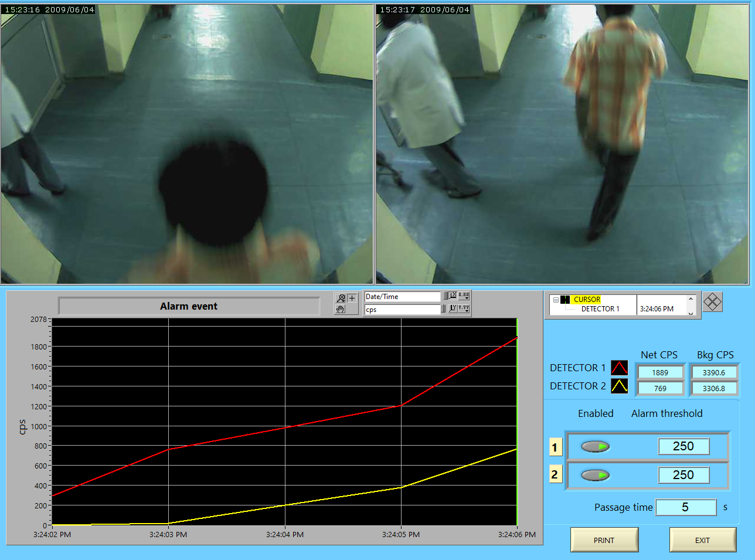Collapse the CURSOR tree node

[x=556, y=300]
